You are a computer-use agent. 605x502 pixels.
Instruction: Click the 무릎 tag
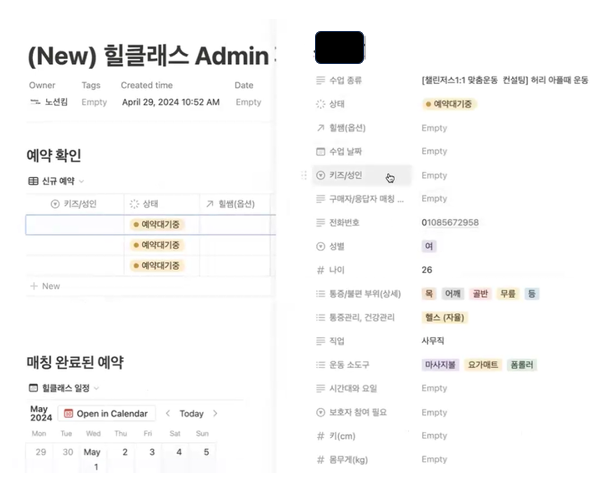(508, 294)
